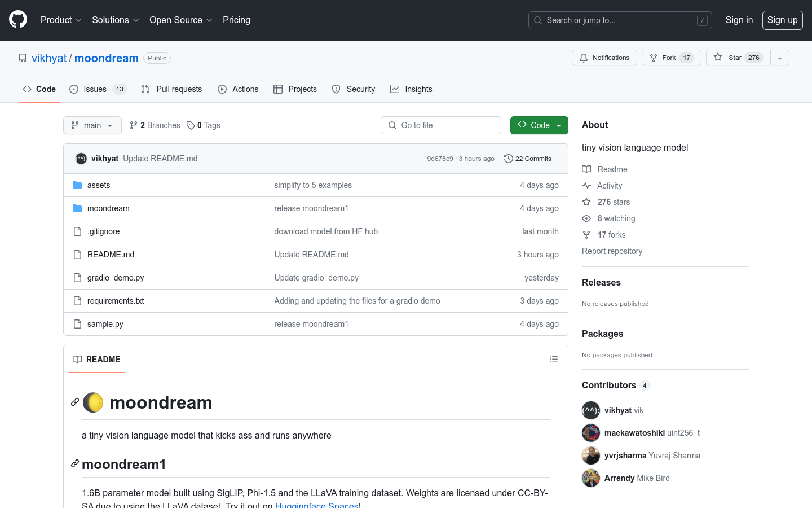Open commit 'download model from HF hub'
Viewport: 812px width, 508px height.
coord(326,231)
